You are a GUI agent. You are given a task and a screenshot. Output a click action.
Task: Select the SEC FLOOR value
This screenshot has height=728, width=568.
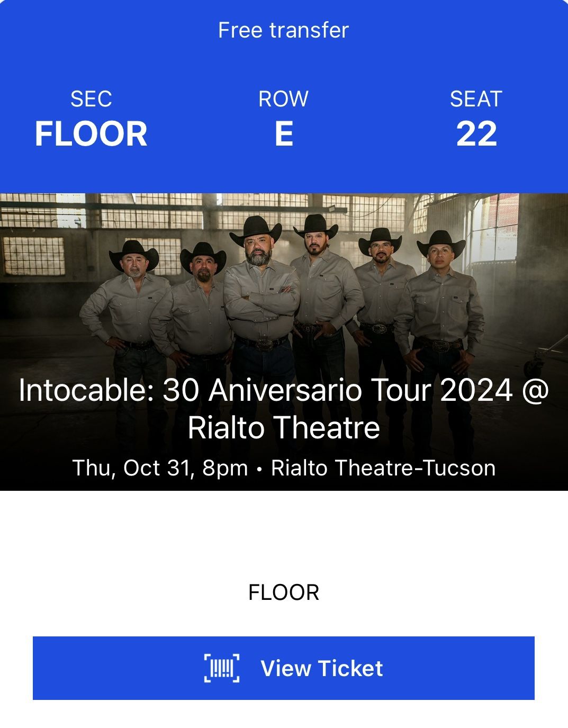(x=91, y=134)
